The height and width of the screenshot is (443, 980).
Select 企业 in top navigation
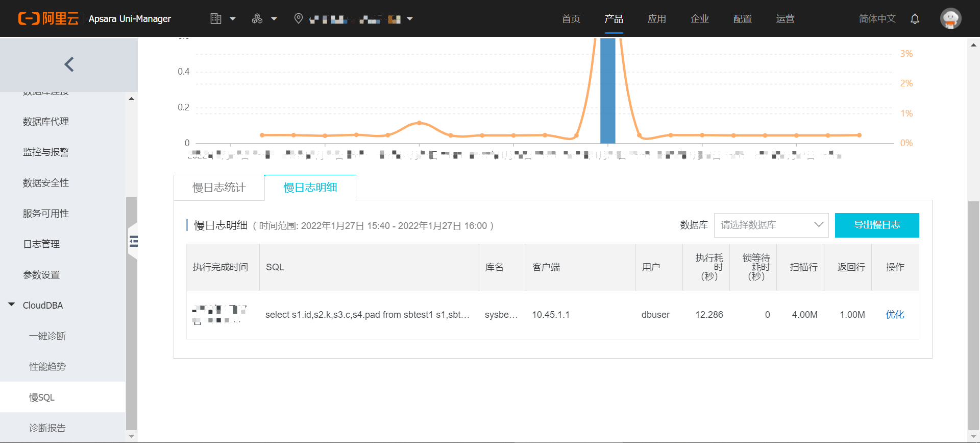(699, 19)
